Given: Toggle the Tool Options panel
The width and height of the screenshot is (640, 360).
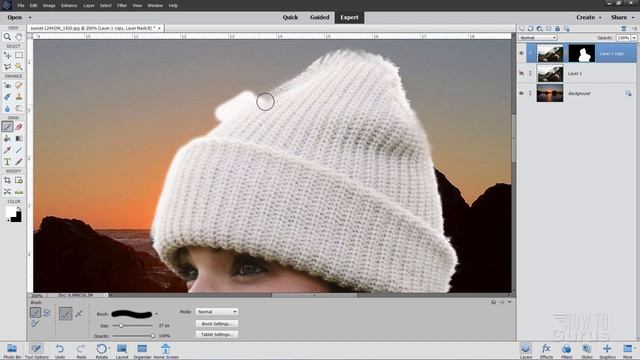Looking at the screenshot, I should click(x=36, y=351).
